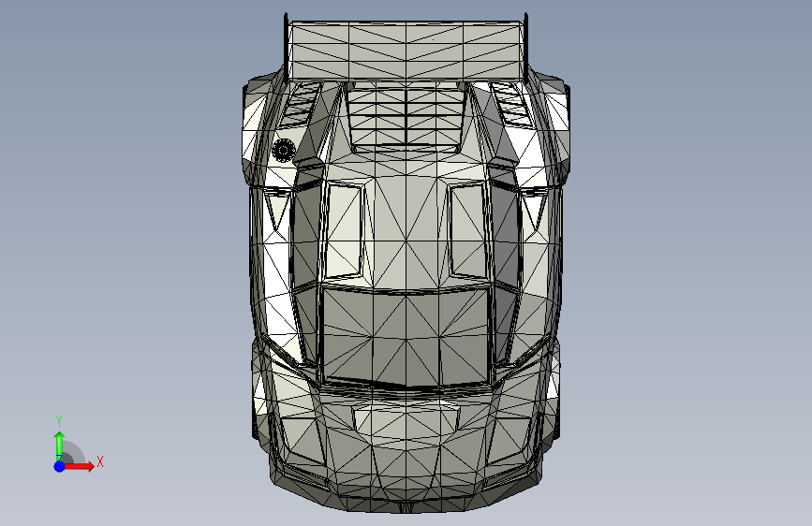This screenshot has width=812, height=526.
Task: Click the green Y axis arrow of the triad
Action: click(x=59, y=446)
